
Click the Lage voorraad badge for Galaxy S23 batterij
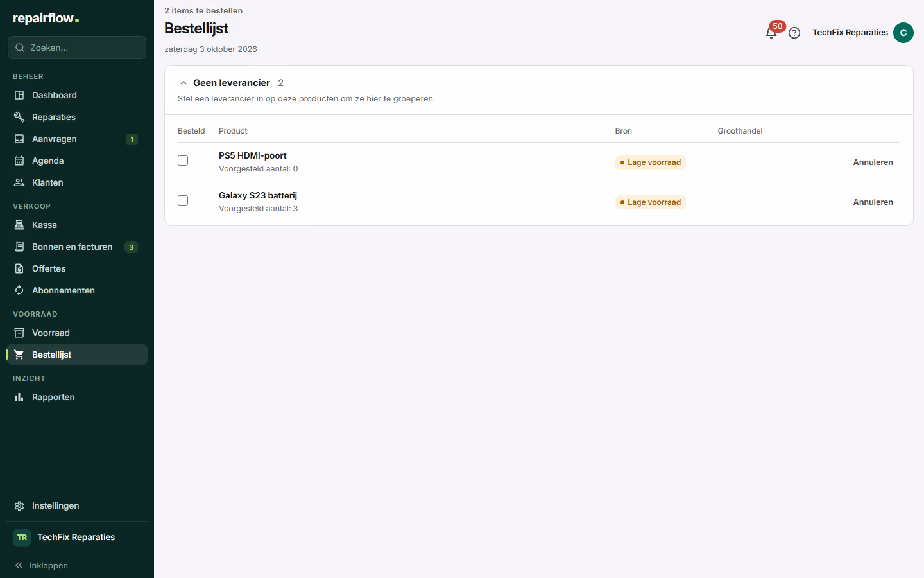650,202
